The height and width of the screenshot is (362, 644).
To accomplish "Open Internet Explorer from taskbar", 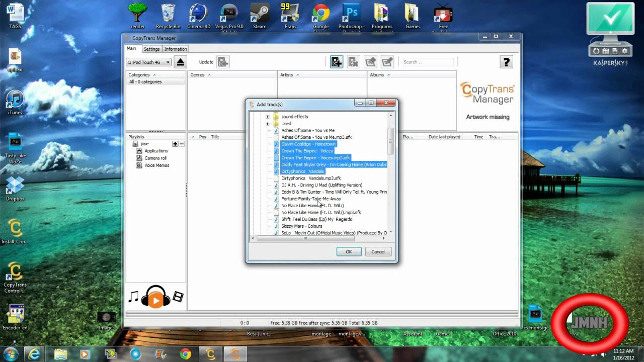I will point(35,354).
